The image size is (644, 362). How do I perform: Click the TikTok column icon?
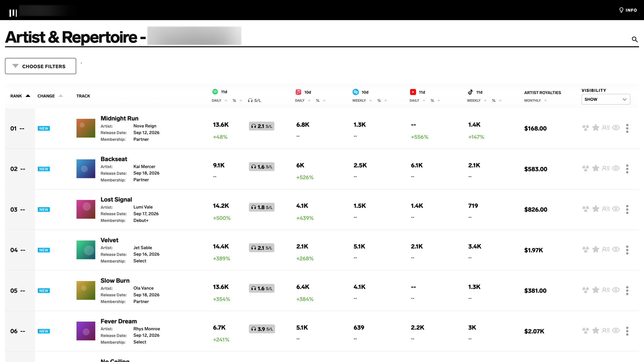coord(470,92)
